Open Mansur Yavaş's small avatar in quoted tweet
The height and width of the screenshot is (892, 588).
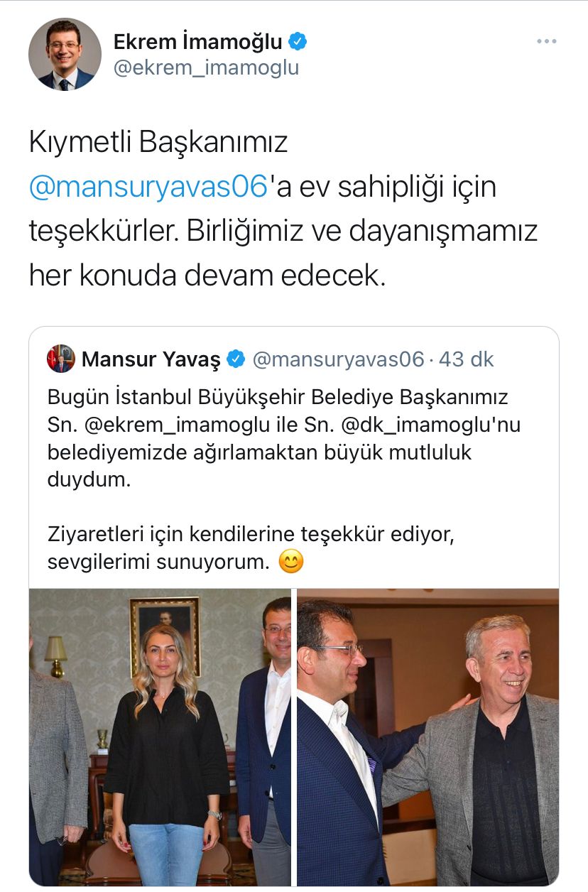[x=61, y=359]
